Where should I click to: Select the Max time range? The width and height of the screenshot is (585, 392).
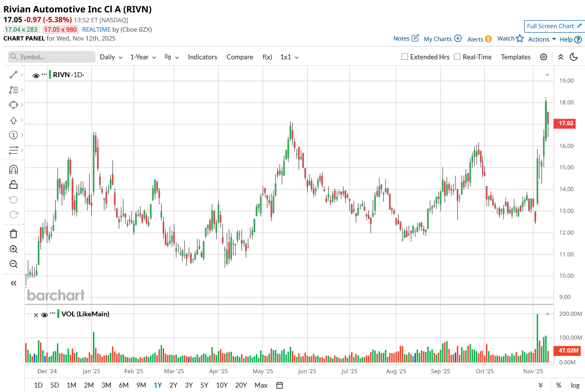pos(261,385)
